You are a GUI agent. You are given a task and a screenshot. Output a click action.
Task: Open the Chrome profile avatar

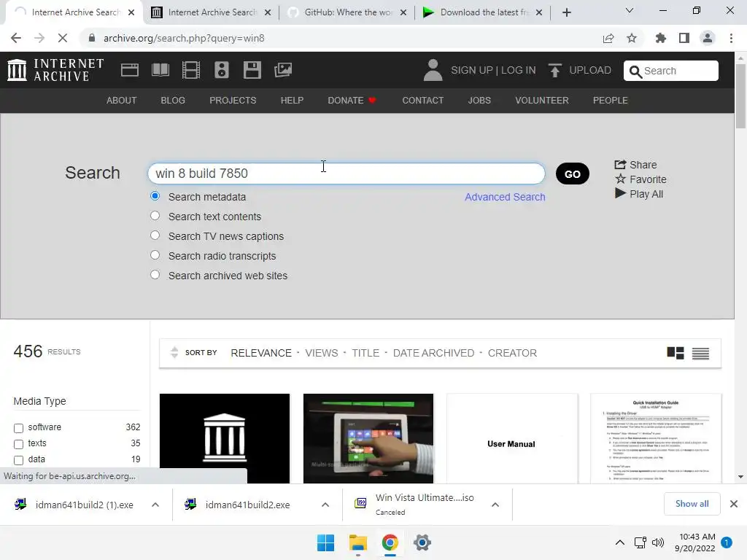coord(708,38)
